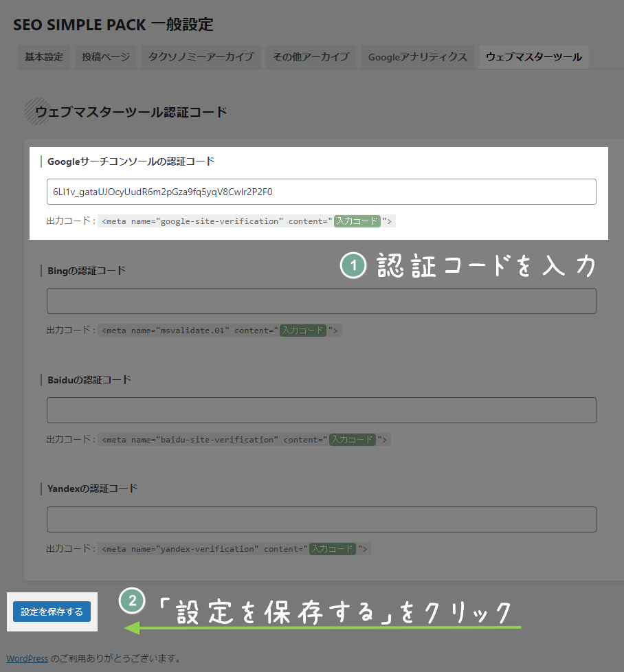Click the Googleサーチコンソール verification code field
This screenshot has height=672, width=624.
[320, 192]
